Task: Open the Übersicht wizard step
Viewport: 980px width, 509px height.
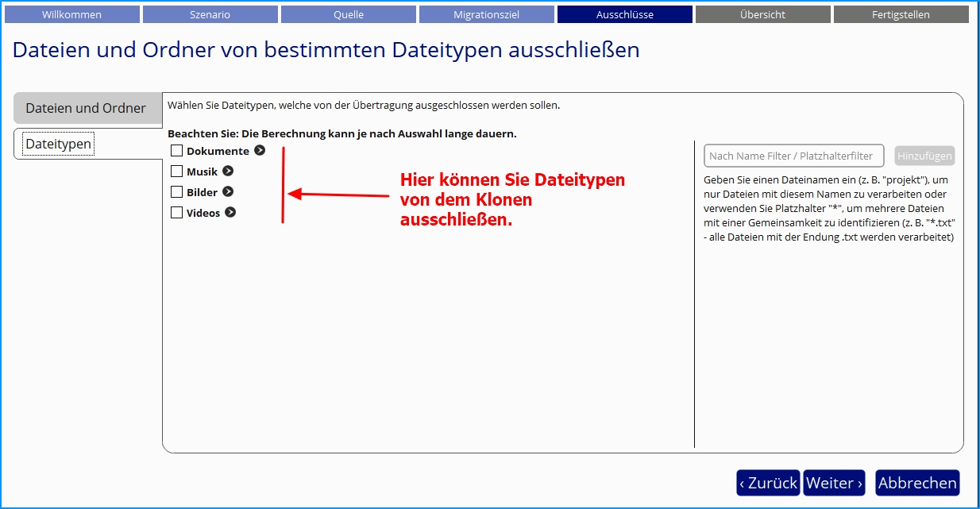Action: click(762, 14)
